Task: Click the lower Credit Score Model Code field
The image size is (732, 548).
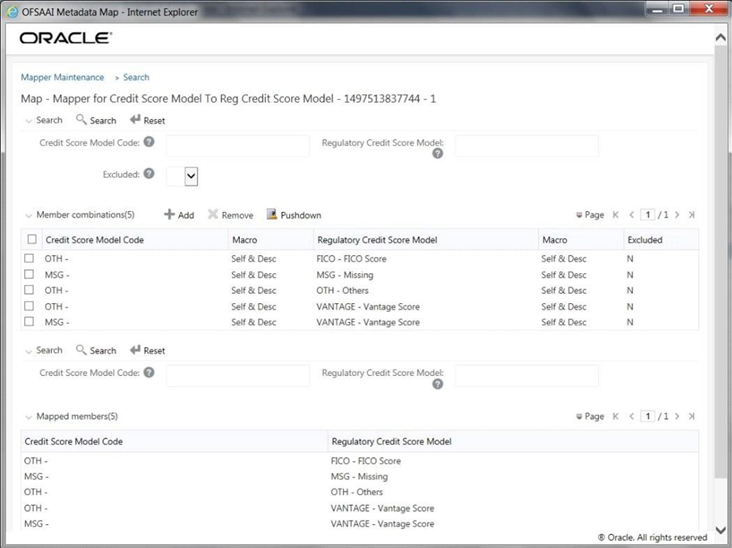Action: tap(238, 376)
